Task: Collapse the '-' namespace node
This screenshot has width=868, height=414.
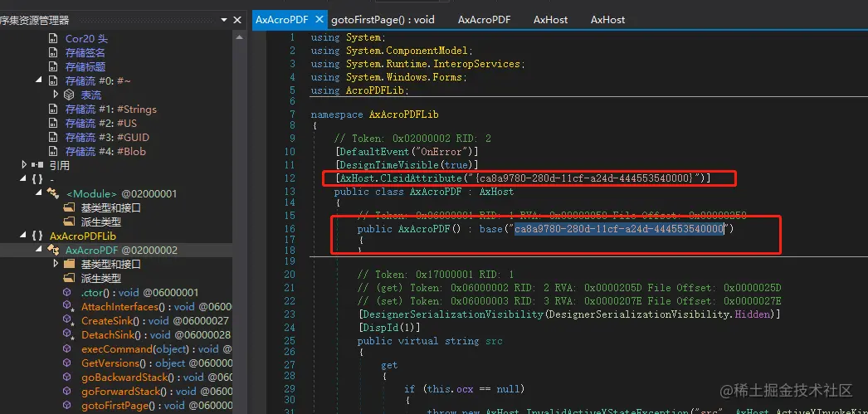Action: click(23, 179)
